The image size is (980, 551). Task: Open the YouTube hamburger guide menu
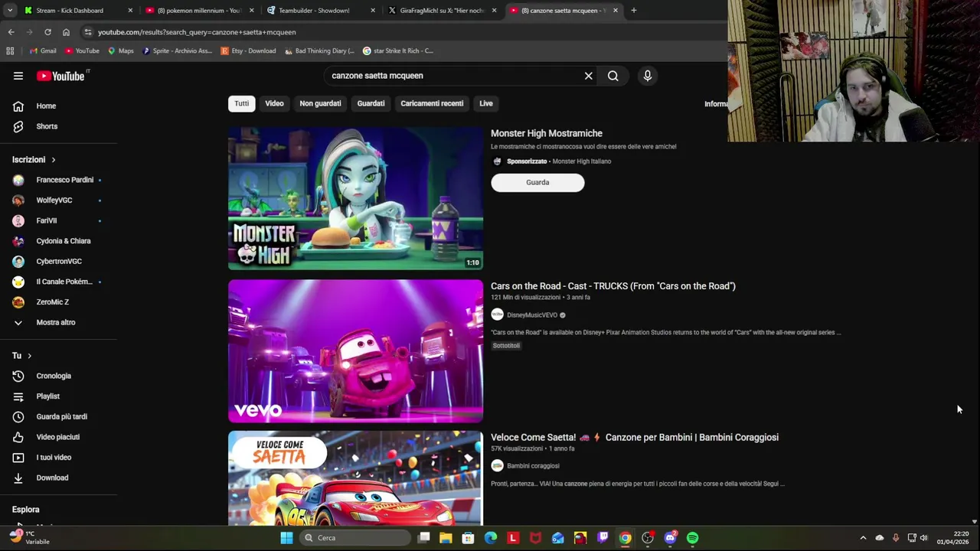pos(18,76)
